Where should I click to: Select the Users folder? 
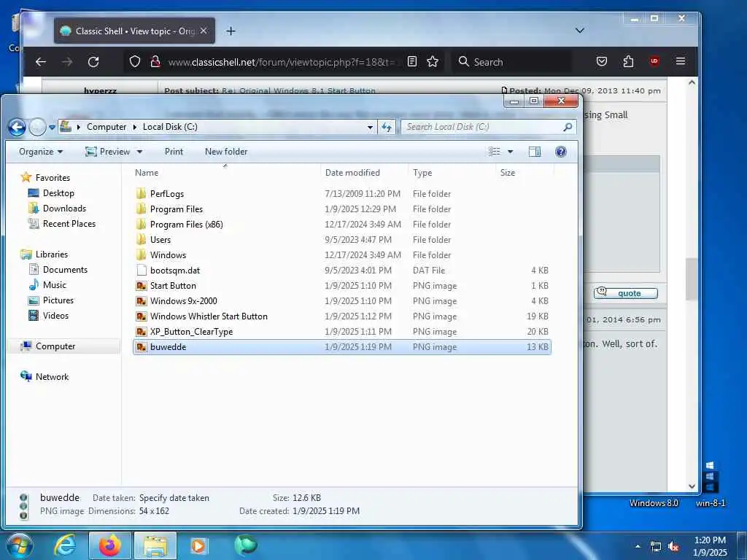[x=160, y=239]
